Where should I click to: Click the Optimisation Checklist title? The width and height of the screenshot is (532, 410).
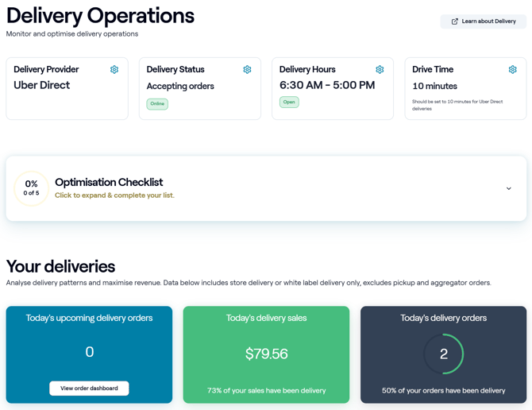109,182
